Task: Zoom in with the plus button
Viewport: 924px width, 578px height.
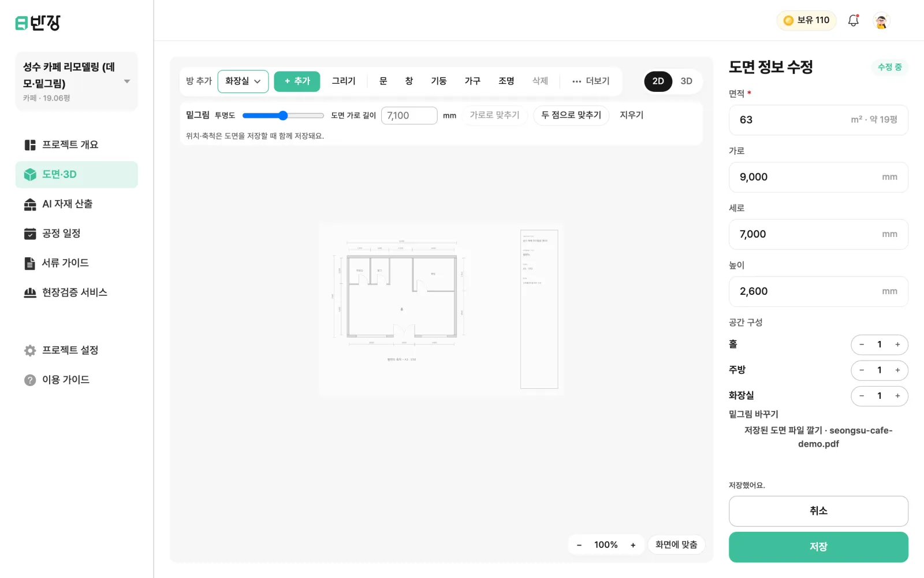Action: pyautogui.click(x=633, y=545)
